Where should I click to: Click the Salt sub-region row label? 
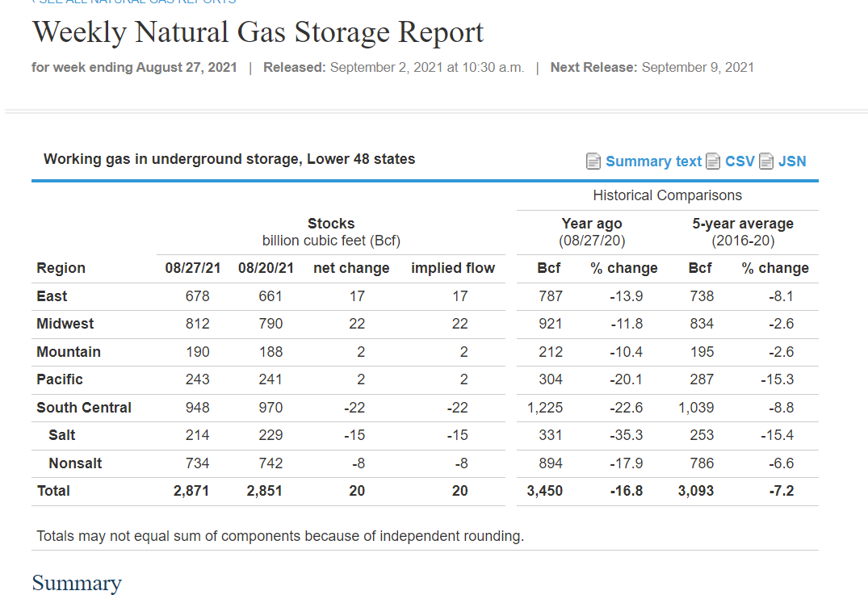tap(62, 436)
